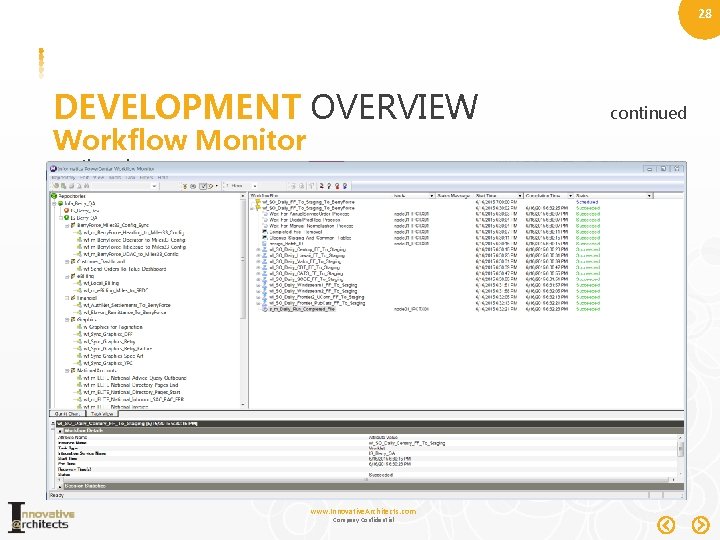This screenshot has height=540, width=720.
Task: Collapse the Workflow Details section
Action: 60,431
